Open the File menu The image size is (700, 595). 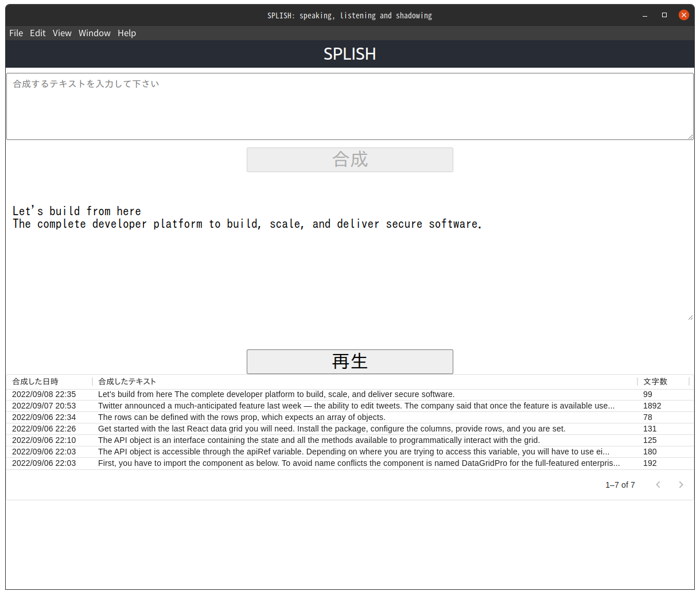click(x=16, y=33)
